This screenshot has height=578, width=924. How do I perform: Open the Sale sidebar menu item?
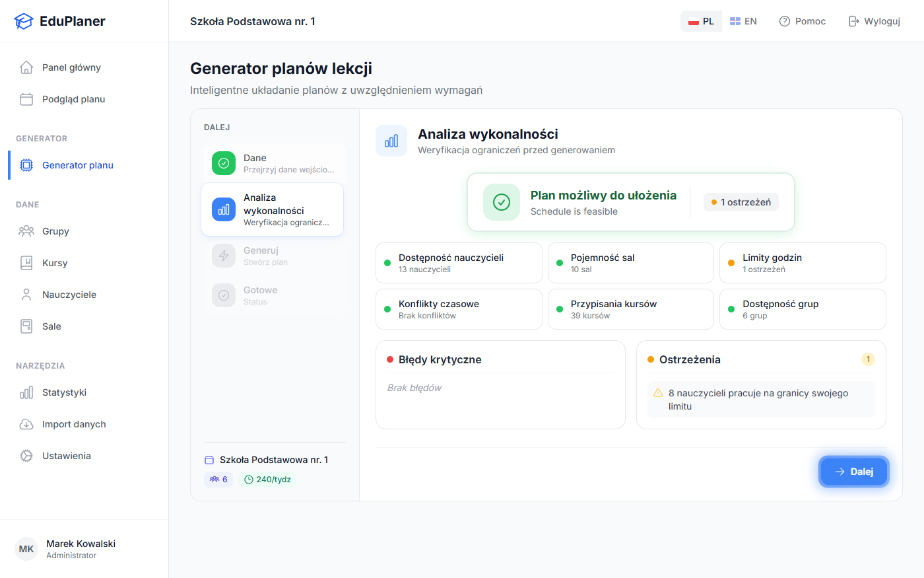click(51, 326)
